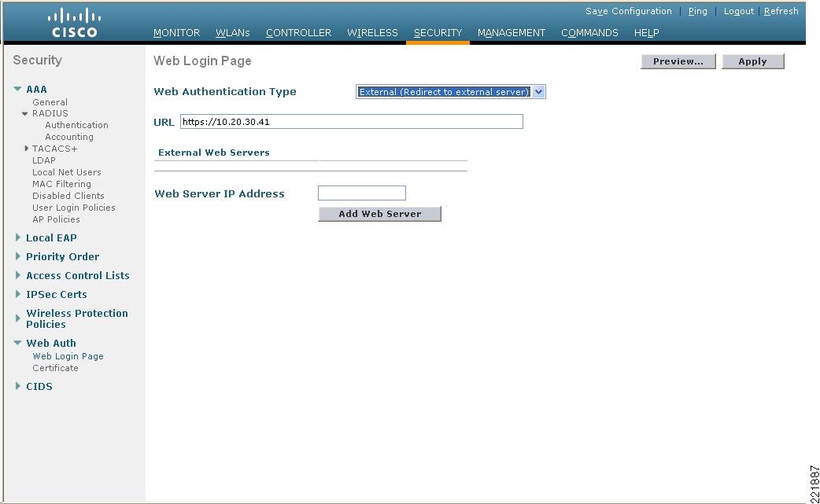This screenshot has width=820, height=504.
Task: Select the Priority Order heading
Action: (63, 256)
